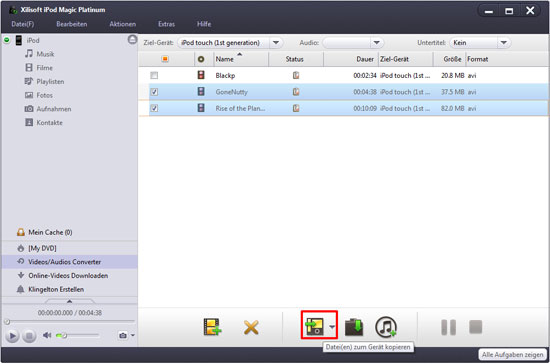Click the orange X remove icon
Viewport: 550px width, 364px height.
[251, 328]
